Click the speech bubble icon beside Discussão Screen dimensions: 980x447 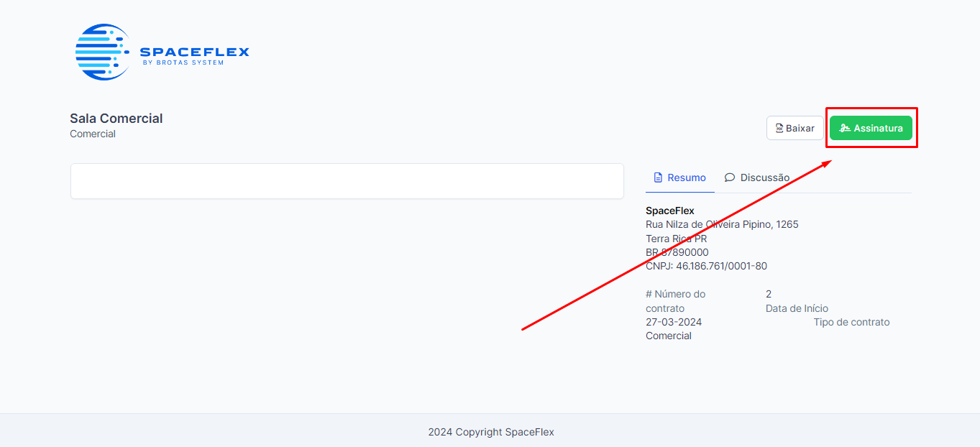(730, 178)
